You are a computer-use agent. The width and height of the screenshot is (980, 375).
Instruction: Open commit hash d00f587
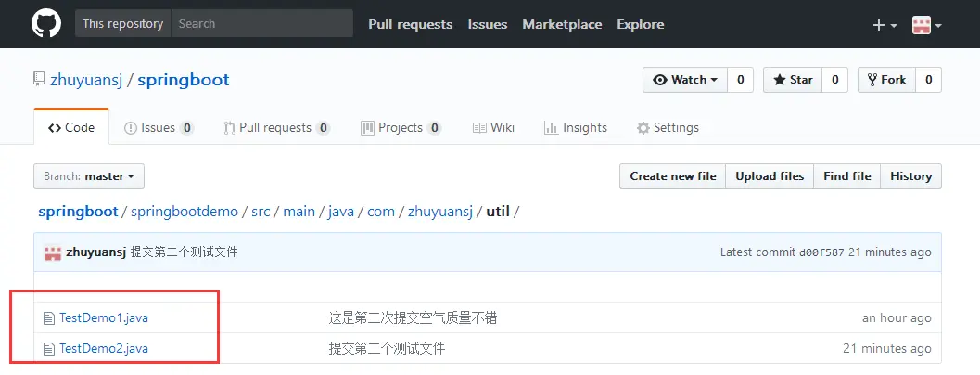click(821, 252)
